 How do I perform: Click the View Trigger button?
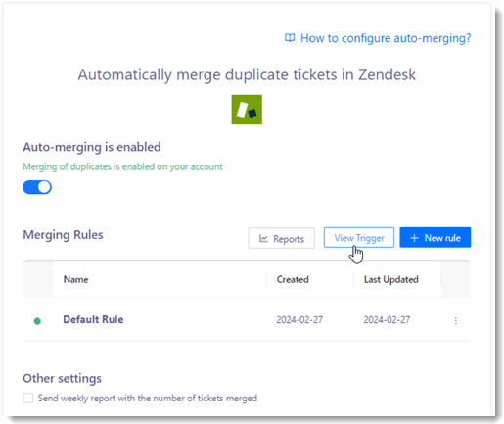point(359,237)
